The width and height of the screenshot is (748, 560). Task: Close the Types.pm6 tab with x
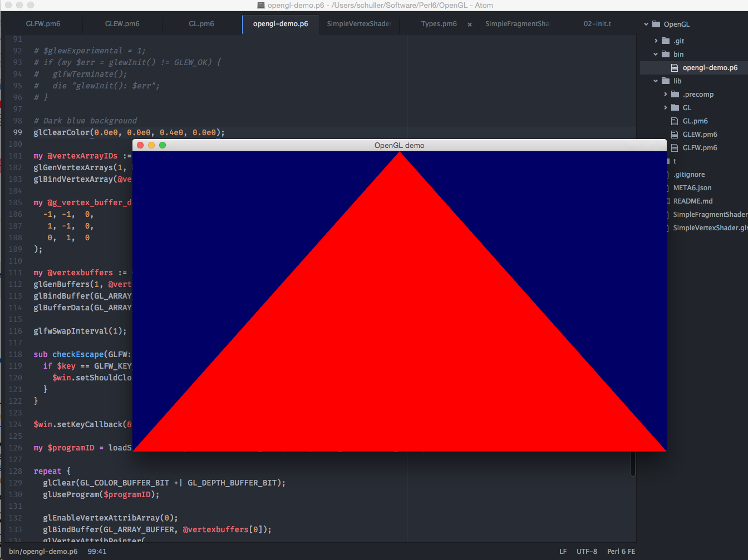470,24
